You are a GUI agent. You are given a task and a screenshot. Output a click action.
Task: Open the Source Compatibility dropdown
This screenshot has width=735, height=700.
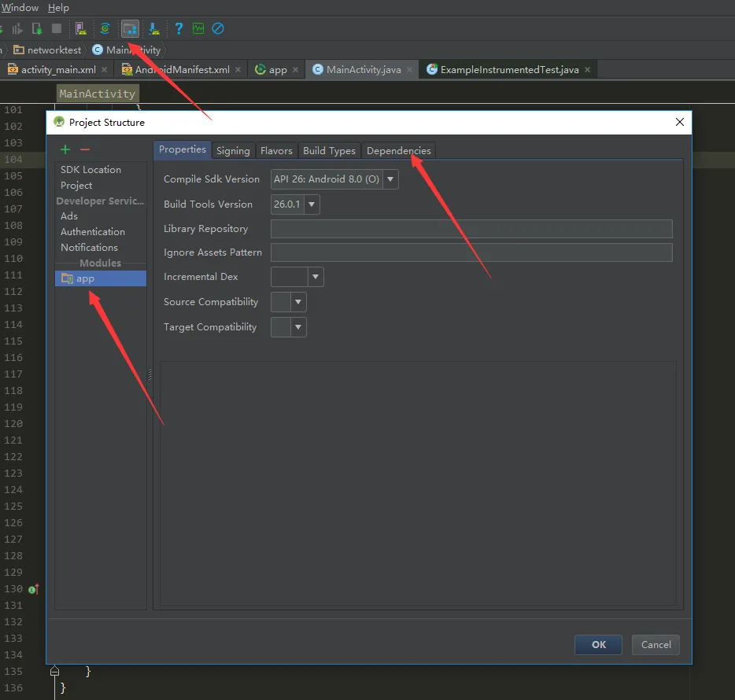298,302
